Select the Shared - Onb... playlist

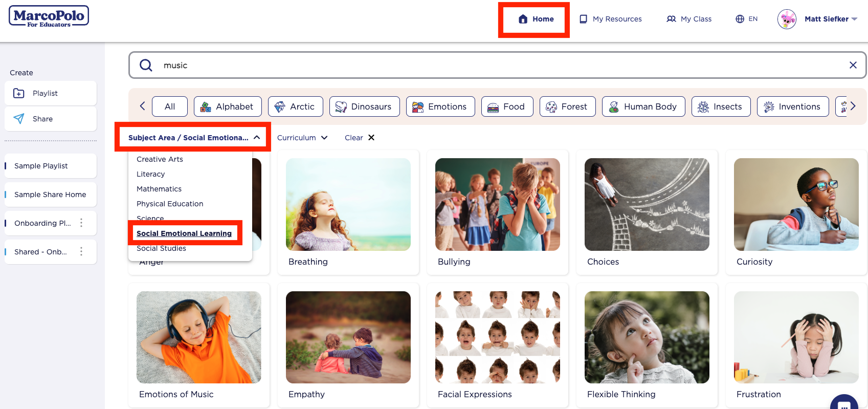point(40,252)
